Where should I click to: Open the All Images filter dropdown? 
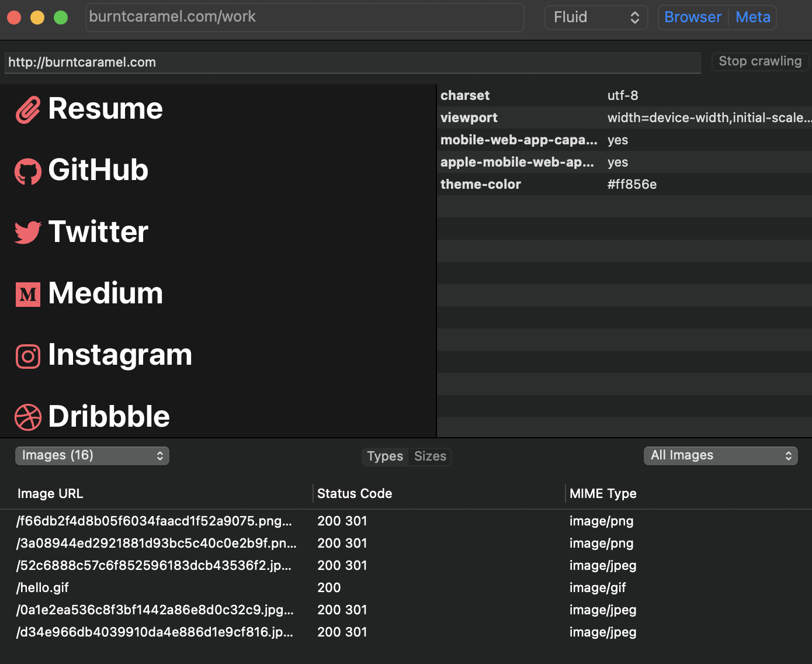[720, 455]
